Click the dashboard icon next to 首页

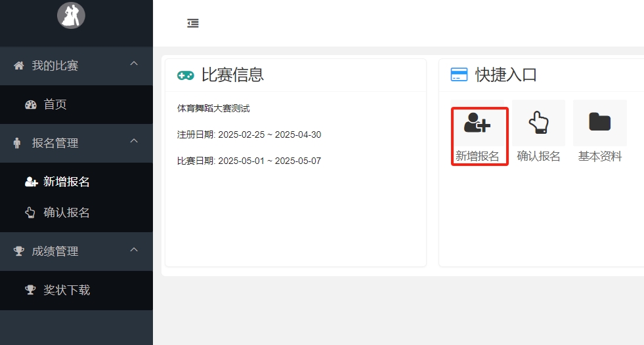click(x=31, y=105)
